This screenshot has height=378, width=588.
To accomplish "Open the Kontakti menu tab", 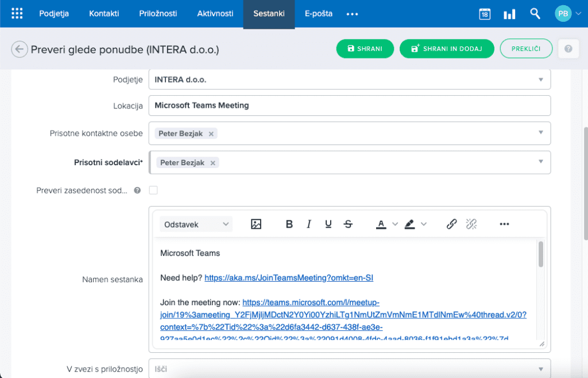I will 104,14.
